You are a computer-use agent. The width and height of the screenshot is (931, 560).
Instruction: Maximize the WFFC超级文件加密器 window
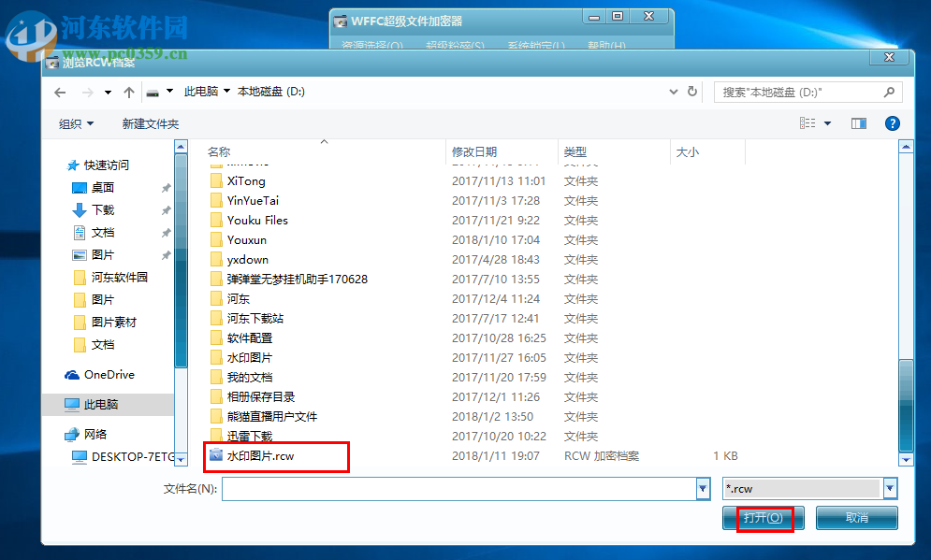tap(618, 17)
